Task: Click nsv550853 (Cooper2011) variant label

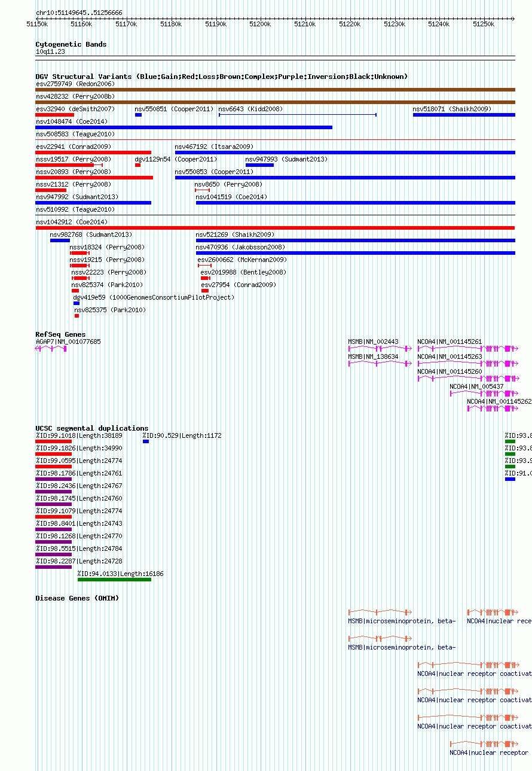Action: coord(214,172)
